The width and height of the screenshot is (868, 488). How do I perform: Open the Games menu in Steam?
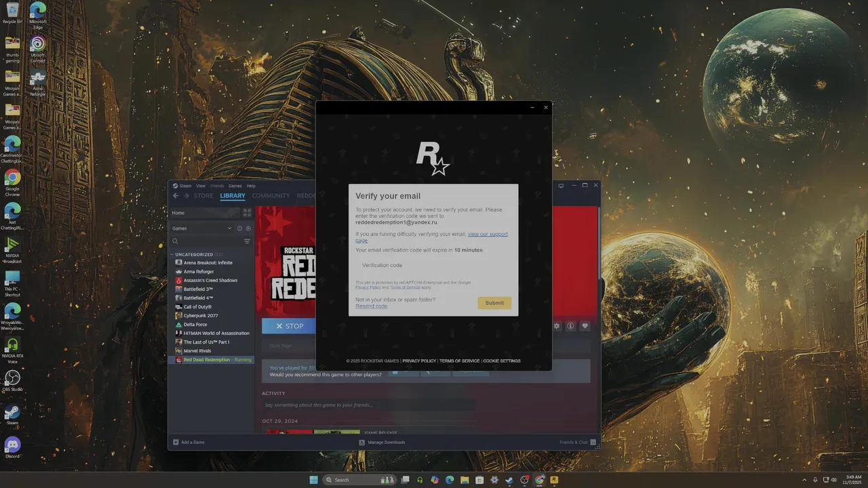tap(235, 186)
